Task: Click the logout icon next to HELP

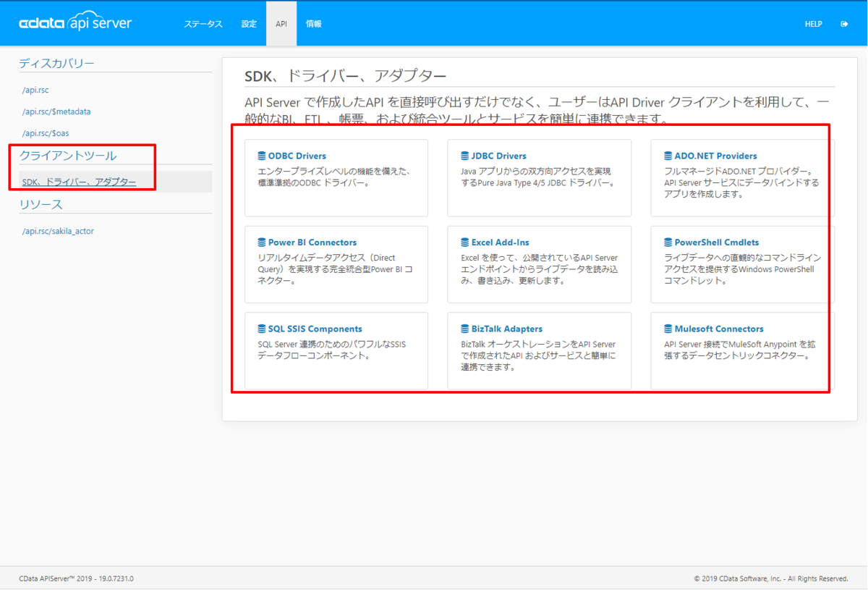Action: click(x=844, y=24)
